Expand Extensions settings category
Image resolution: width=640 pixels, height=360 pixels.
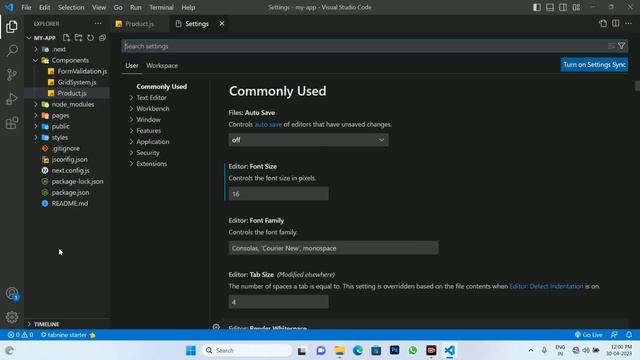point(131,164)
